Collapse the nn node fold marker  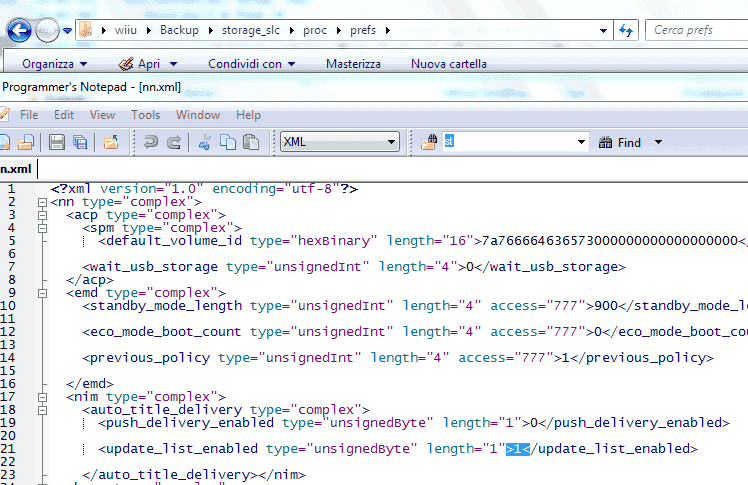click(42, 202)
